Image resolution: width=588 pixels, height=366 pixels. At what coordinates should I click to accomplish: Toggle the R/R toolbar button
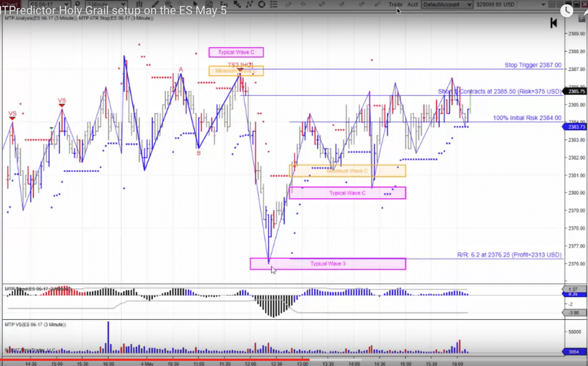(x=322, y=4)
